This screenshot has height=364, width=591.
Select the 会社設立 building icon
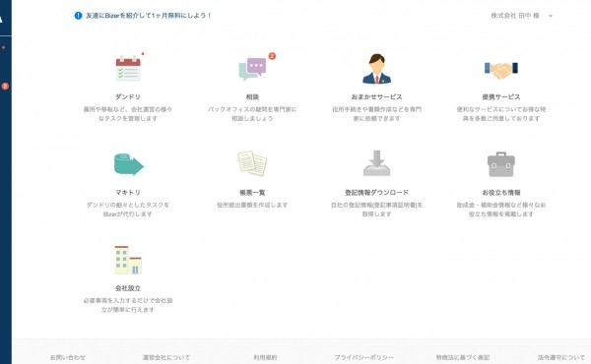tap(128, 260)
